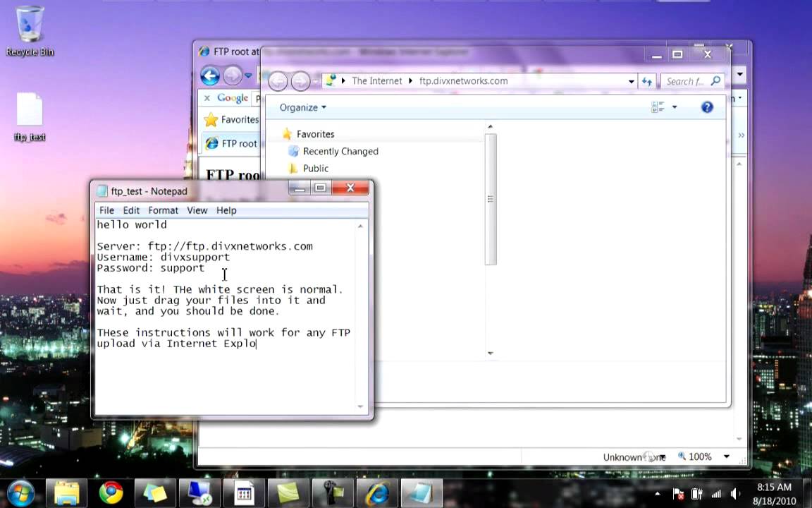Click the Google logo in IE toolbar

[x=233, y=97]
